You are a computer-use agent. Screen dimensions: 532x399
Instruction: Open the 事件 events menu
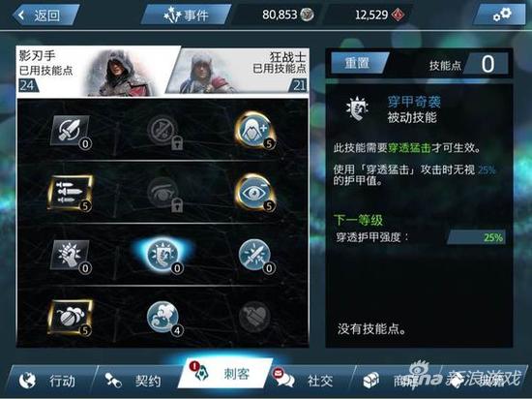[x=186, y=15]
